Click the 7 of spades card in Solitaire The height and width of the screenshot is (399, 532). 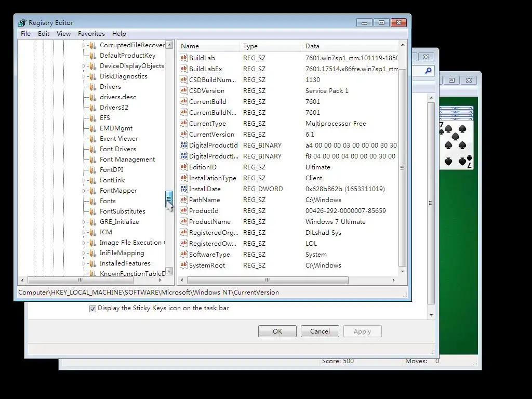pos(456,144)
